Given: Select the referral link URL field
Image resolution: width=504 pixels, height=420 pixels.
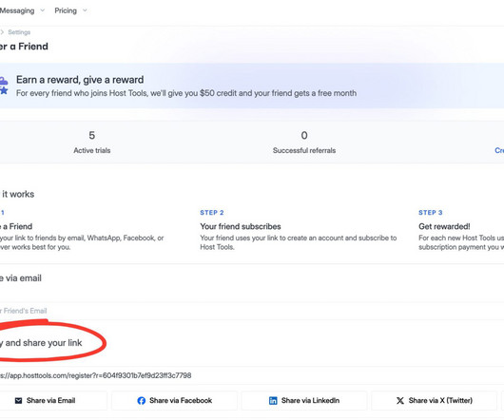Looking at the screenshot, I should click(x=252, y=375).
